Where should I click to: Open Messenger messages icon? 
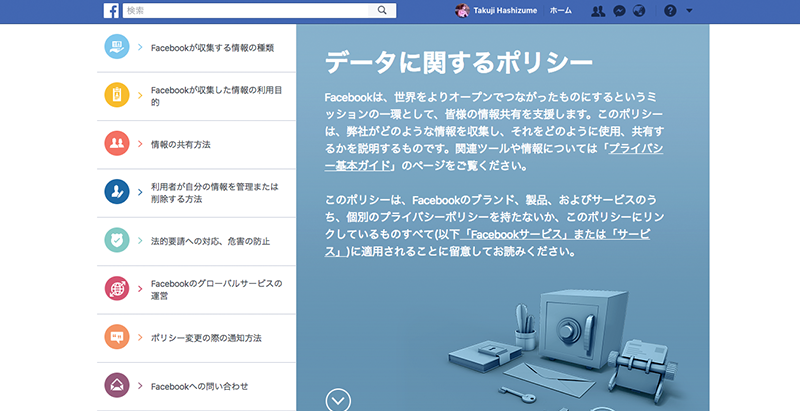click(619, 11)
